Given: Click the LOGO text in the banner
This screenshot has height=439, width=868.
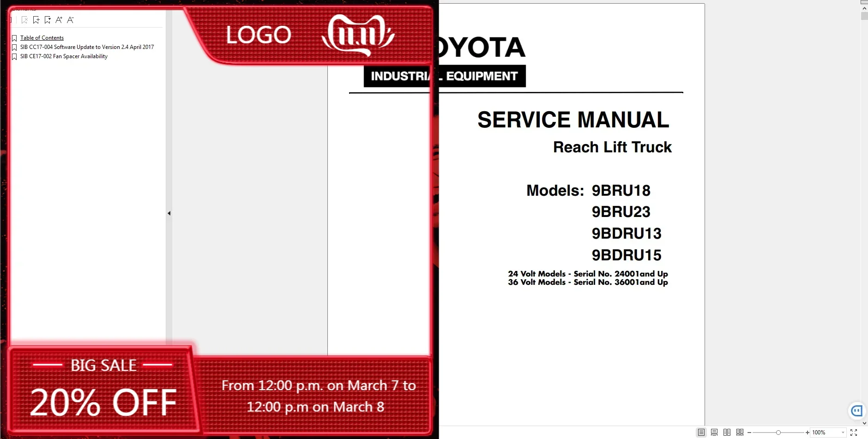Looking at the screenshot, I should [259, 35].
